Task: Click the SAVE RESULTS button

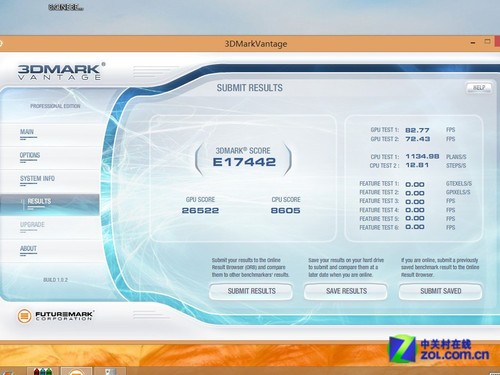Action: coord(346,291)
